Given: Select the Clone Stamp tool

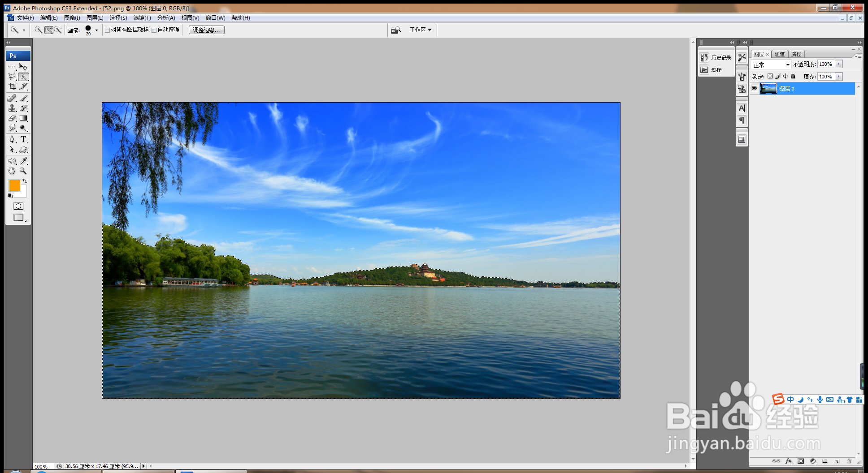Looking at the screenshot, I should coord(12,108).
